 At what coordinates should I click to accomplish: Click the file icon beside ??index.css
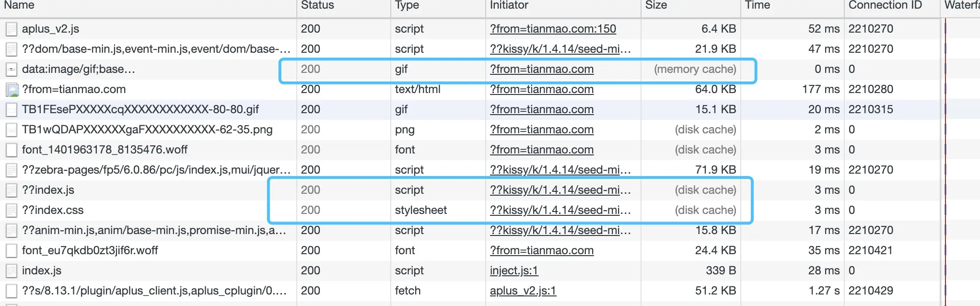[12, 211]
